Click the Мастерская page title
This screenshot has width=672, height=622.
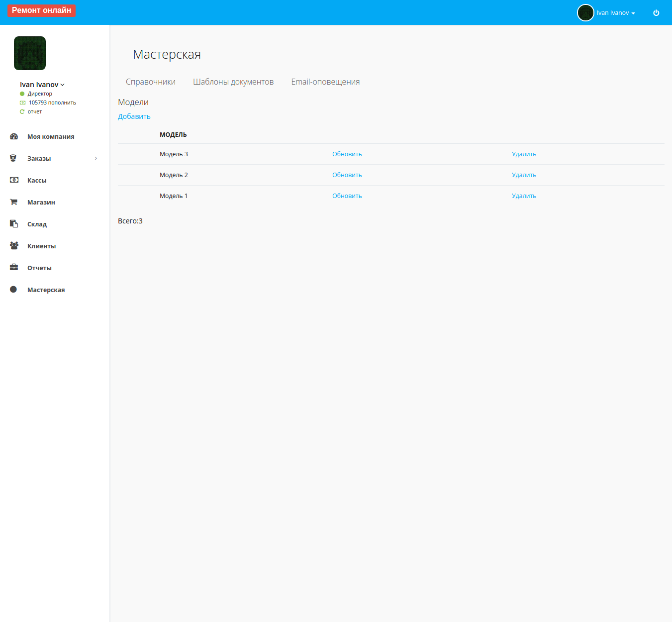pyautogui.click(x=167, y=54)
